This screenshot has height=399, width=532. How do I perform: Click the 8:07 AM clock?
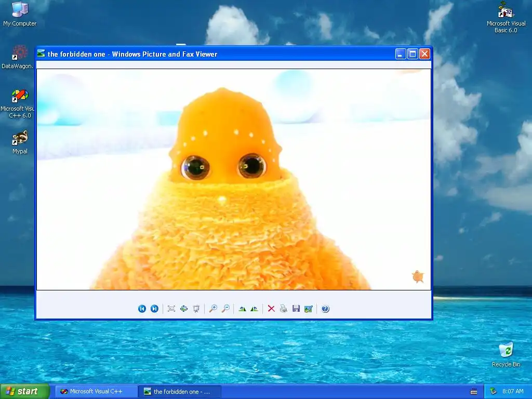(x=513, y=392)
